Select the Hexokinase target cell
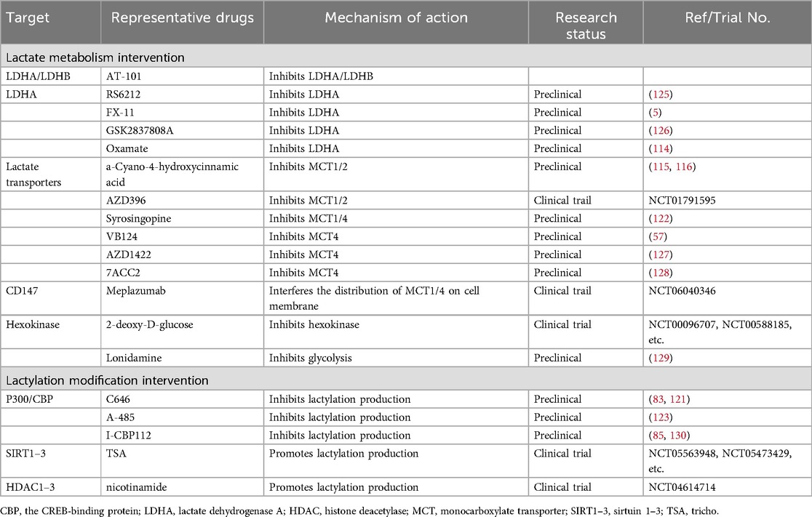Image resolution: width=812 pixels, height=517 pixels. [51, 332]
